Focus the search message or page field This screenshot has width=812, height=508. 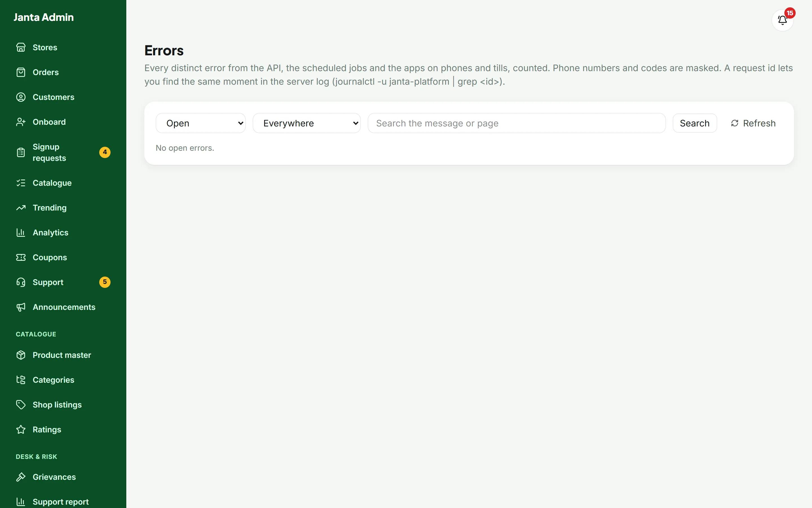(x=517, y=123)
